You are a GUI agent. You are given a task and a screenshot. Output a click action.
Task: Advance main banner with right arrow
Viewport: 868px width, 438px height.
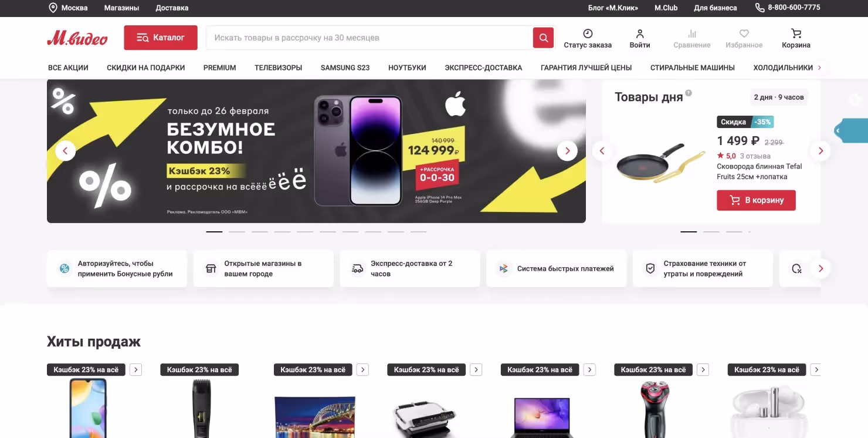tap(567, 151)
